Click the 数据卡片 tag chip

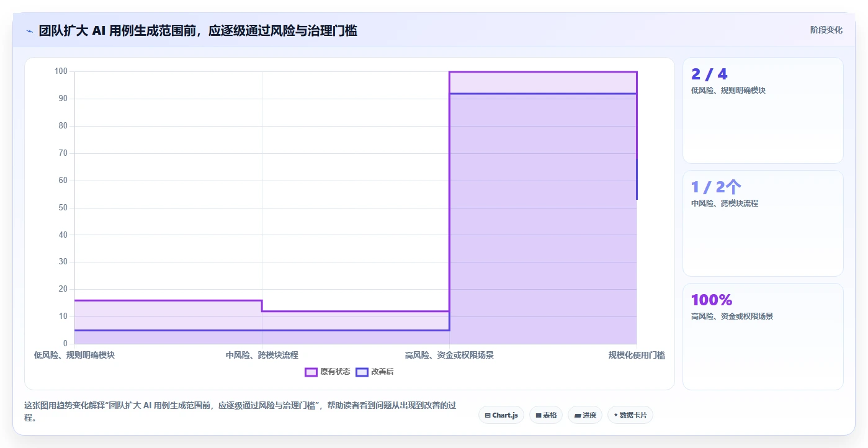tap(630, 415)
